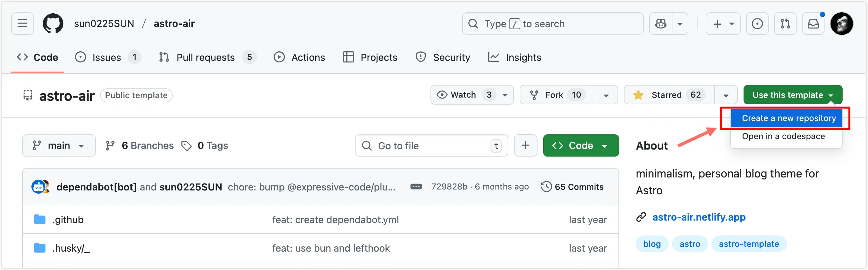This screenshot has height=270, width=868.
Task: View the 0 Tags link
Action: [x=204, y=145]
